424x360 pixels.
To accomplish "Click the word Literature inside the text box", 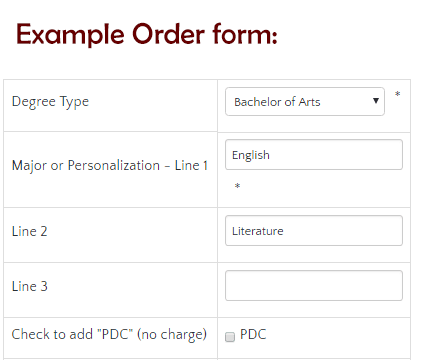I will [x=258, y=231].
